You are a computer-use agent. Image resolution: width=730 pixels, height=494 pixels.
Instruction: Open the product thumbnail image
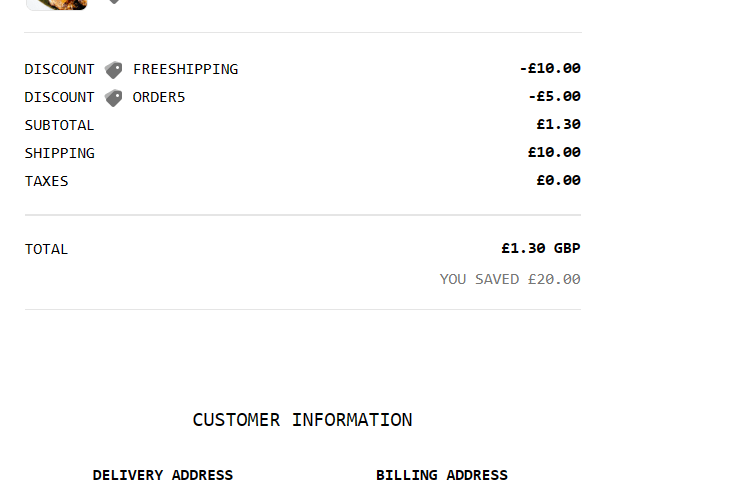[57, 4]
